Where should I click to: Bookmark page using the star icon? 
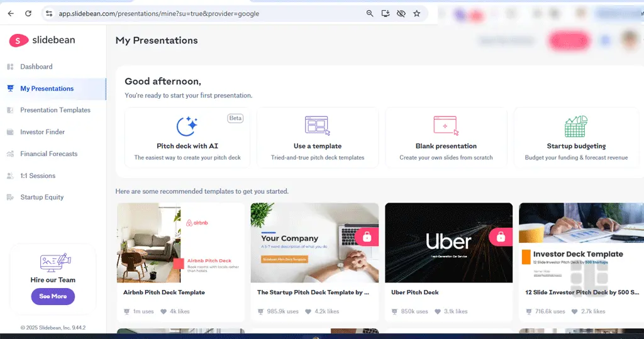tap(416, 13)
